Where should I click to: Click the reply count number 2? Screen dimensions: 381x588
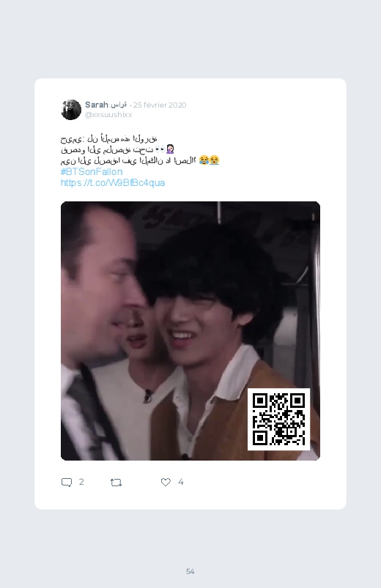pos(81,482)
